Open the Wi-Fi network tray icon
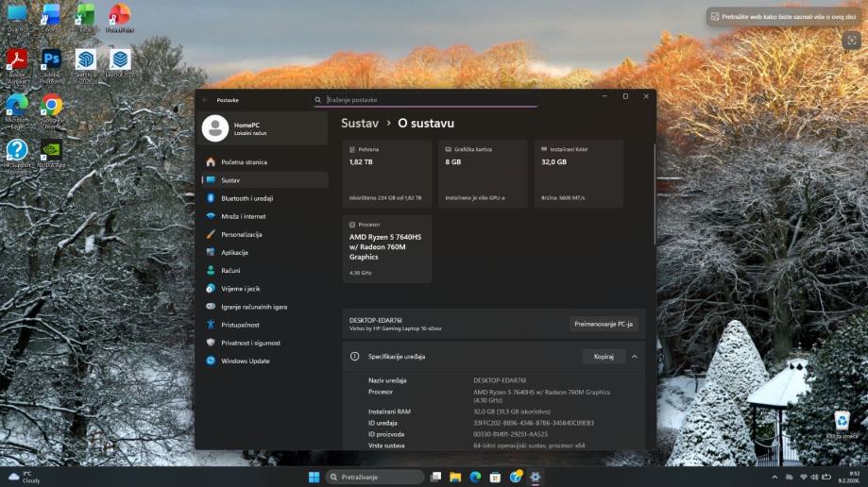 click(x=803, y=477)
